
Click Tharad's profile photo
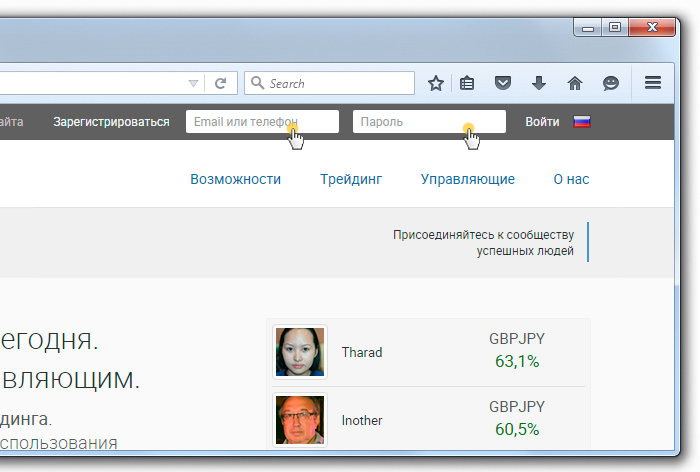pyautogui.click(x=300, y=352)
